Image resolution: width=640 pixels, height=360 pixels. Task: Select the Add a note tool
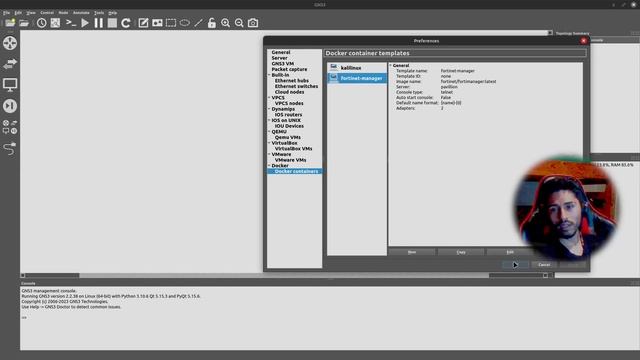coord(143,23)
